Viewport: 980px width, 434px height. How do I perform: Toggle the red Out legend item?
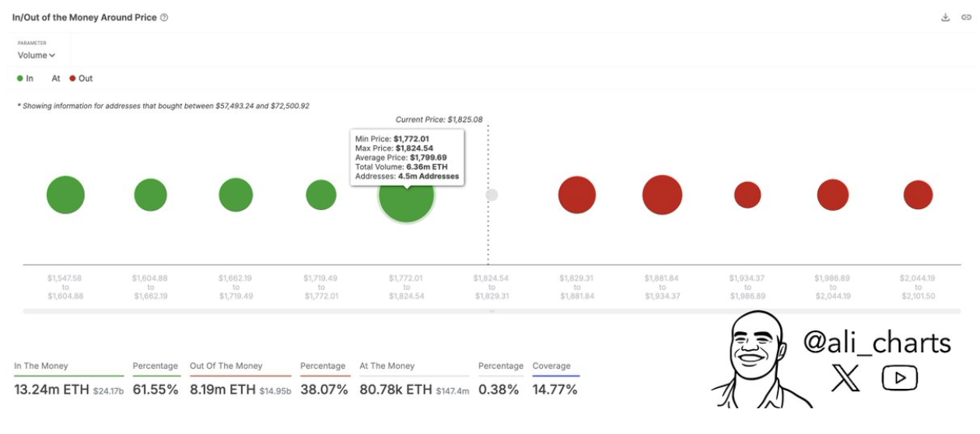tap(81, 79)
